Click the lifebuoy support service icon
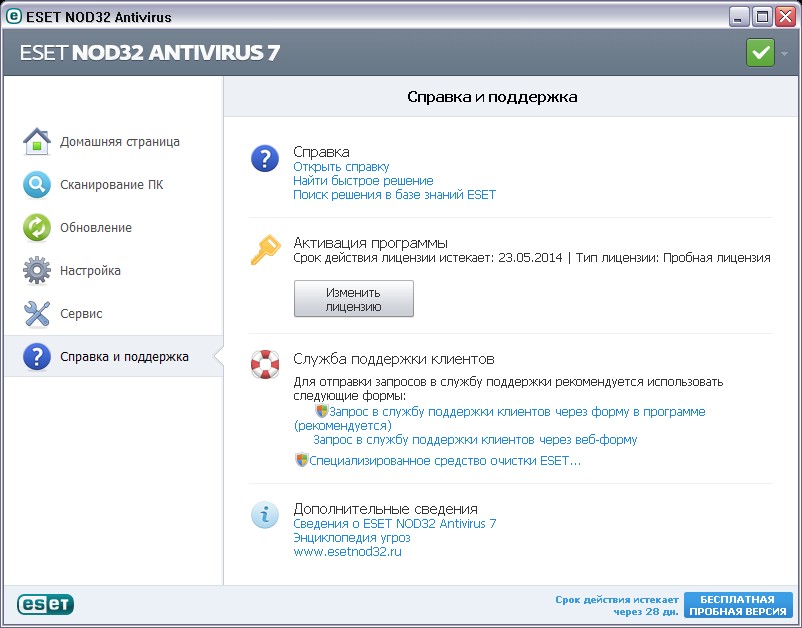Image resolution: width=802 pixels, height=628 pixels. pyautogui.click(x=265, y=364)
